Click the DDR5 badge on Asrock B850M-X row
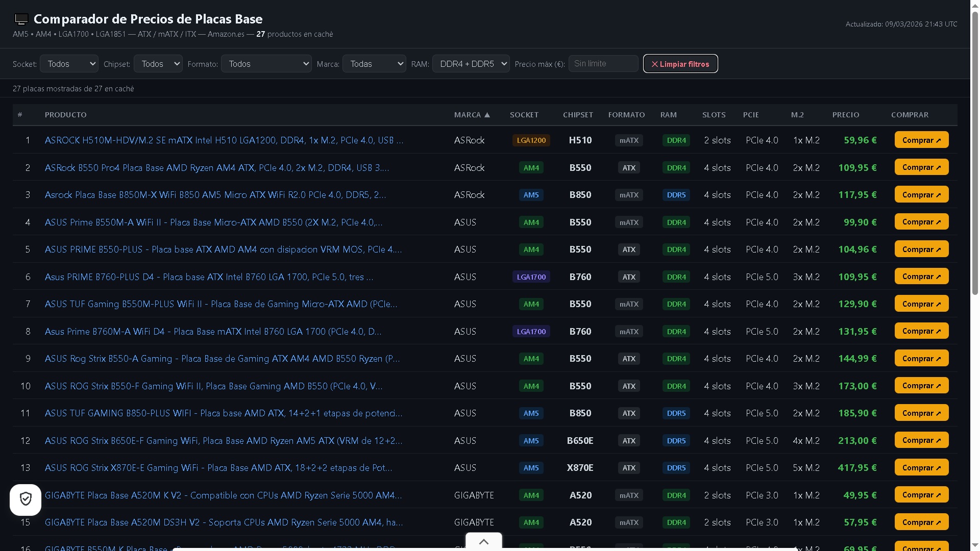 676,195
